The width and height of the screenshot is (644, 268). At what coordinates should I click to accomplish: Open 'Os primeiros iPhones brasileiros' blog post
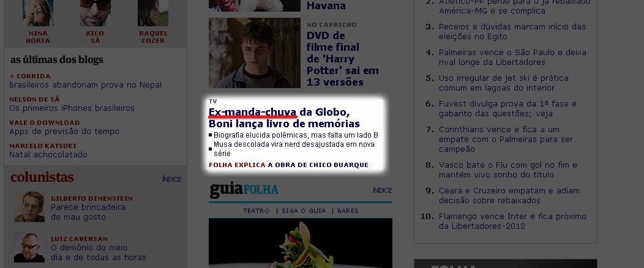coord(72,108)
